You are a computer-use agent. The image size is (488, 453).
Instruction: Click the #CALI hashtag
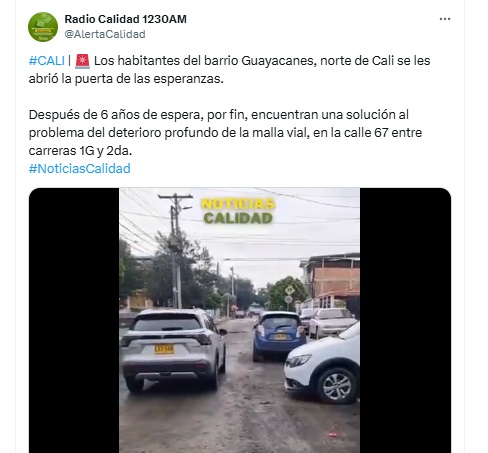click(x=47, y=61)
